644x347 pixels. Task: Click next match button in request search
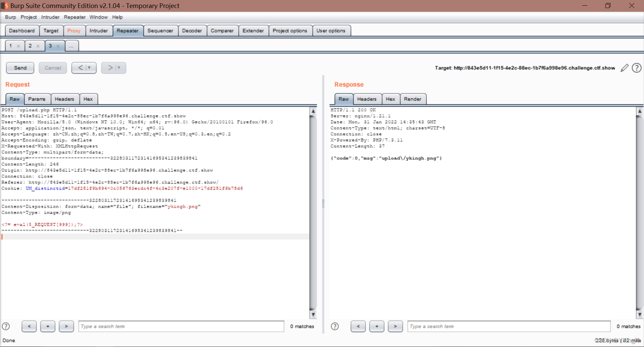[66, 326]
